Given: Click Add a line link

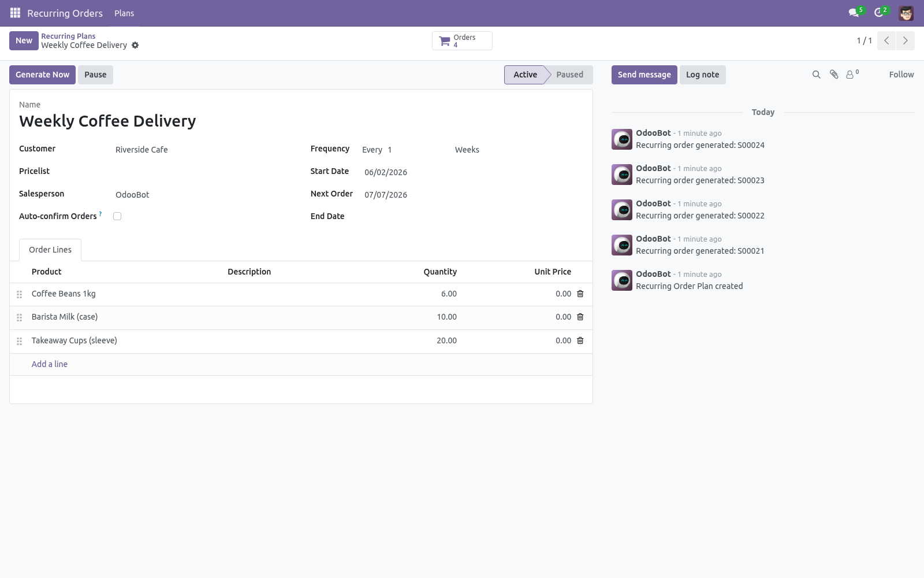Looking at the screenshot, I should coord(50,364).
